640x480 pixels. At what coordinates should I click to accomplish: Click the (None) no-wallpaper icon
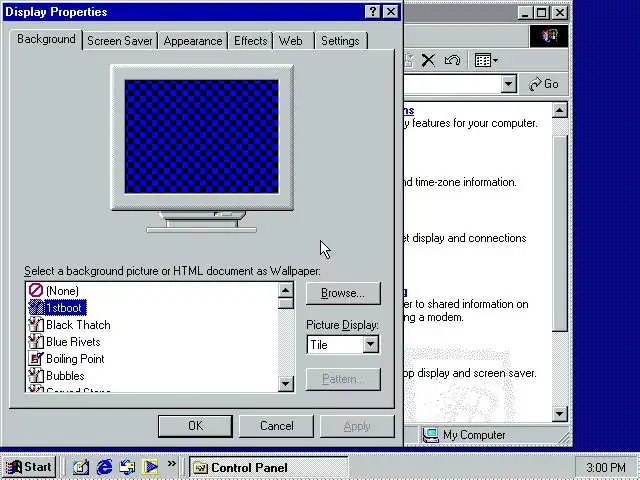pos(36,291)
